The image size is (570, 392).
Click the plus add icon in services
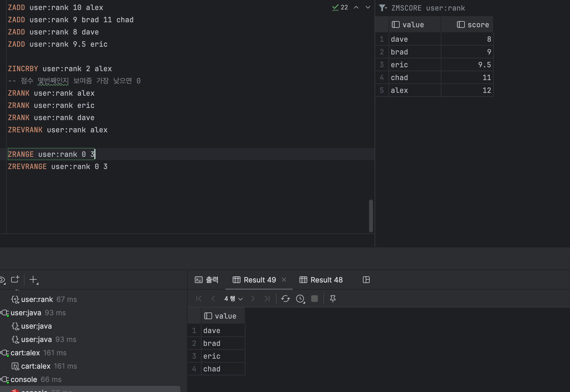click(x=33, y=279)
